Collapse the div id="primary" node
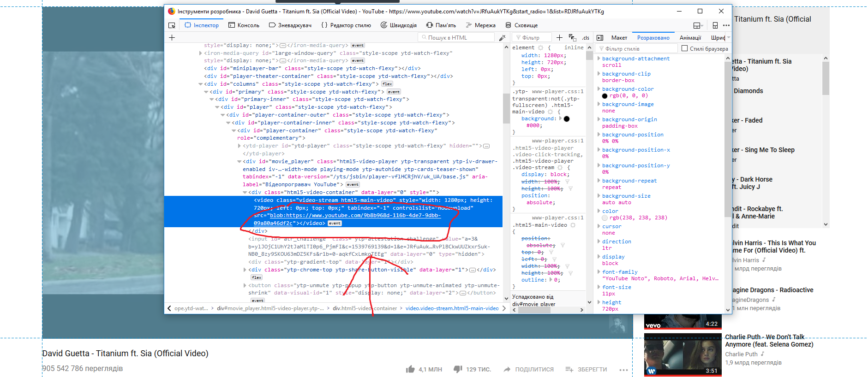 click(206, 92)
